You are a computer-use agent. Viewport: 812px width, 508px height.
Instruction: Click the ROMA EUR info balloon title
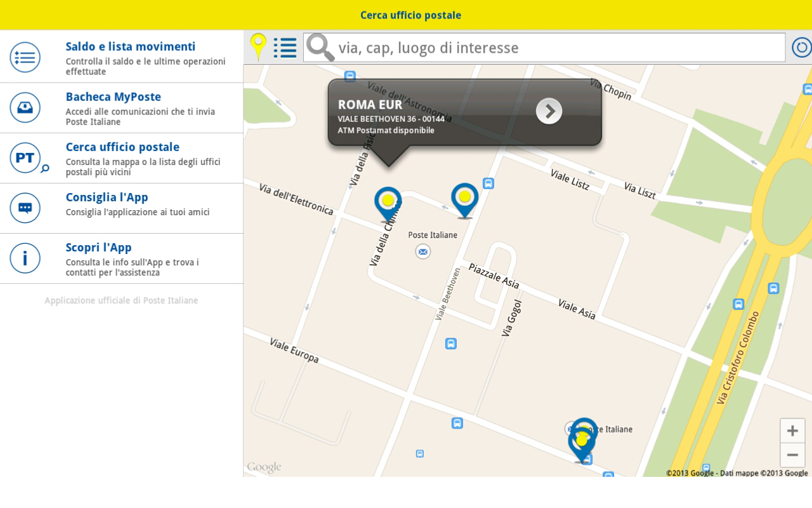(x=370, y=105)
